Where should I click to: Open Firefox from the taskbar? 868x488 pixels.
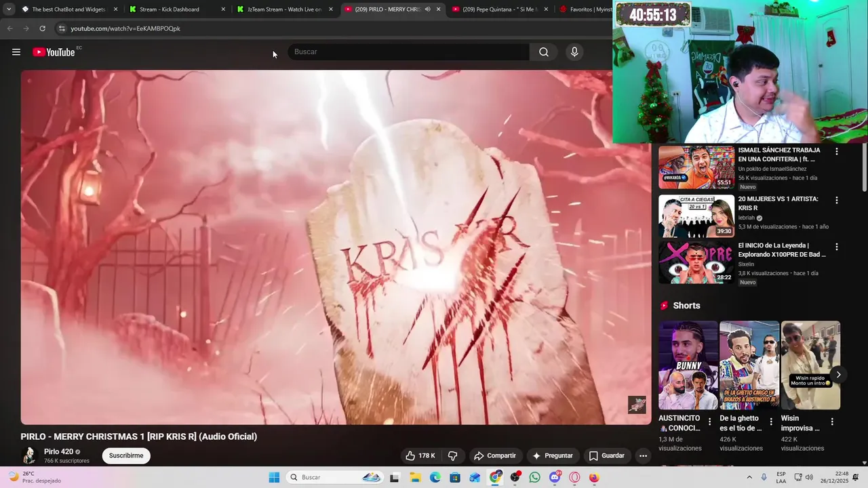click(x=595, y=477)
